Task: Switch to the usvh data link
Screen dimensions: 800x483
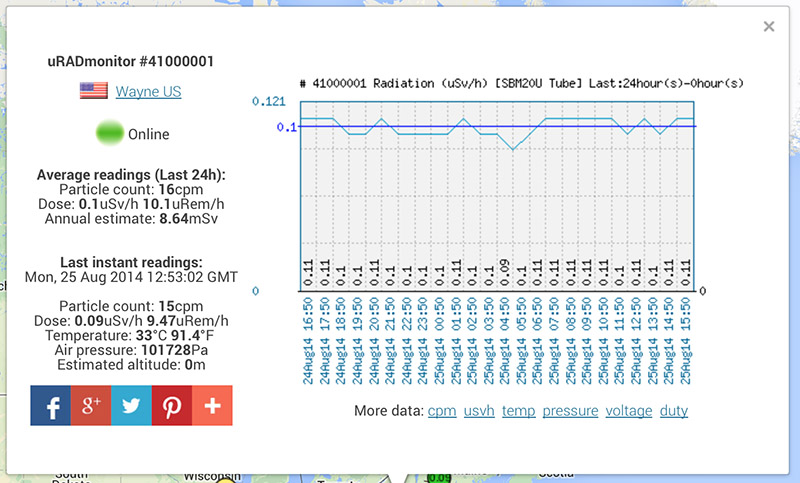Action: pos(478,411)
